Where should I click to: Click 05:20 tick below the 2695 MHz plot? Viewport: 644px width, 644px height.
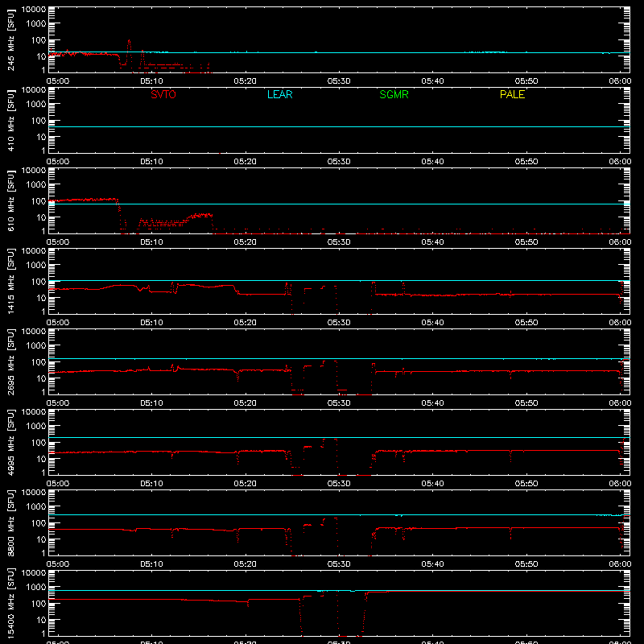[x=246, y=403]
